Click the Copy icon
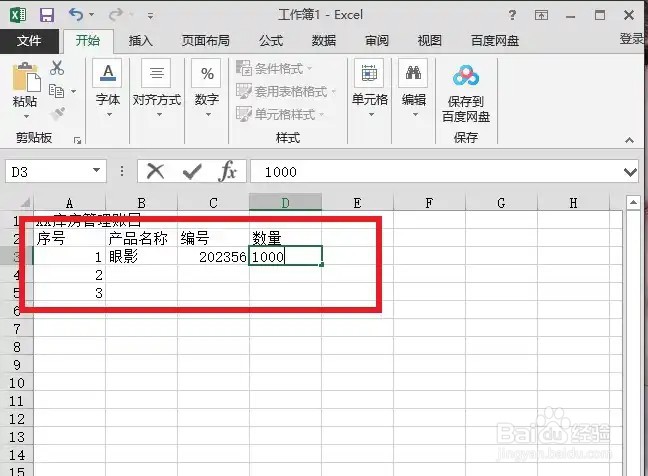This screenshot has width=648, height=476. coord(56,91)
